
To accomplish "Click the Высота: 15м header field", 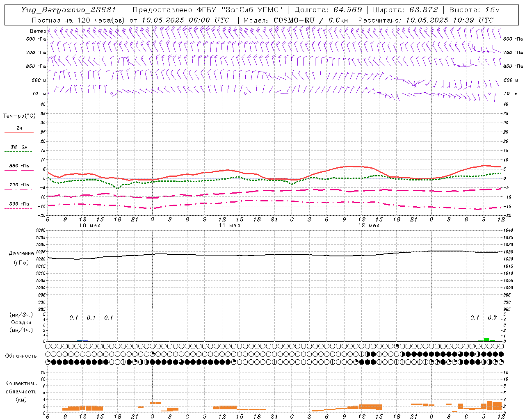I will pos(475,10).
